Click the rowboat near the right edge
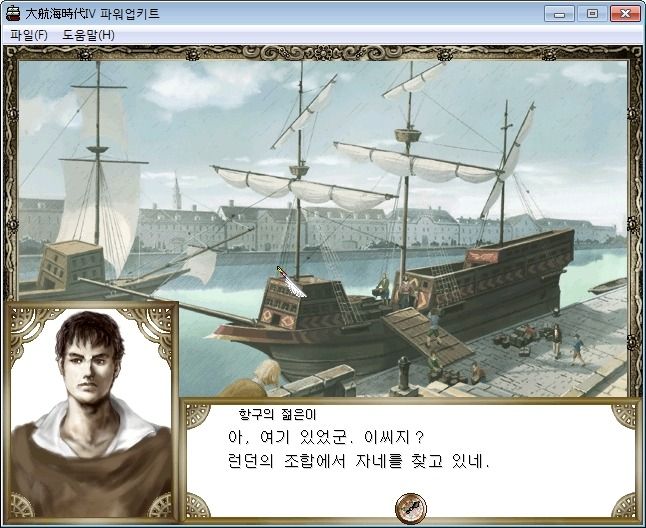The width and height of the screenshot is (646, 528). tap(609, 285)
